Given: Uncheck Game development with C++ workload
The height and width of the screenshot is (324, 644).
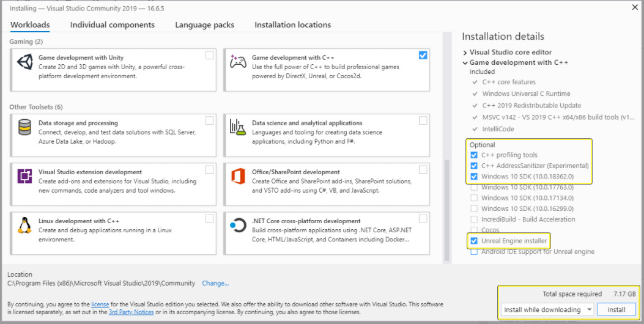Looking at the screenshot, I should (423, 55).
